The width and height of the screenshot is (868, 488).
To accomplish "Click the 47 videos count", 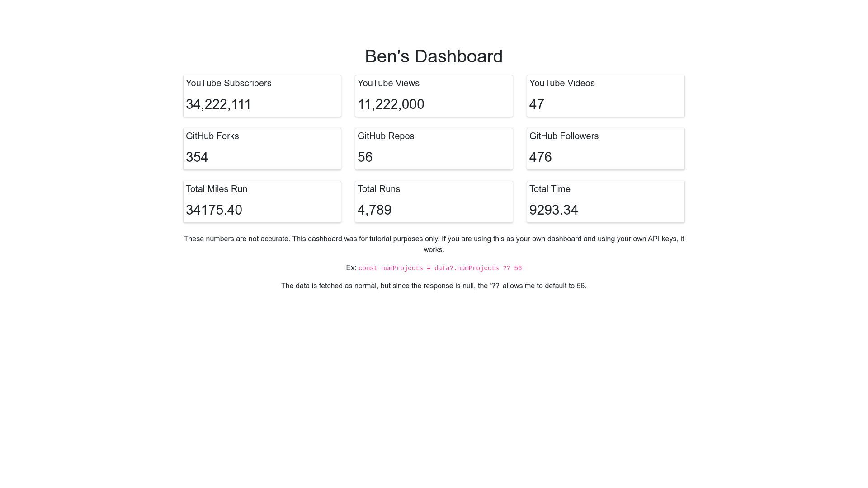I will (x=537, y=104).
